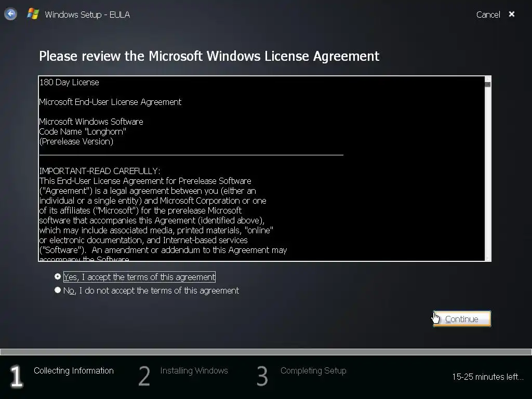Click the Cancel text link
This screenshot has height=399, width=532.
coord(488,15)
